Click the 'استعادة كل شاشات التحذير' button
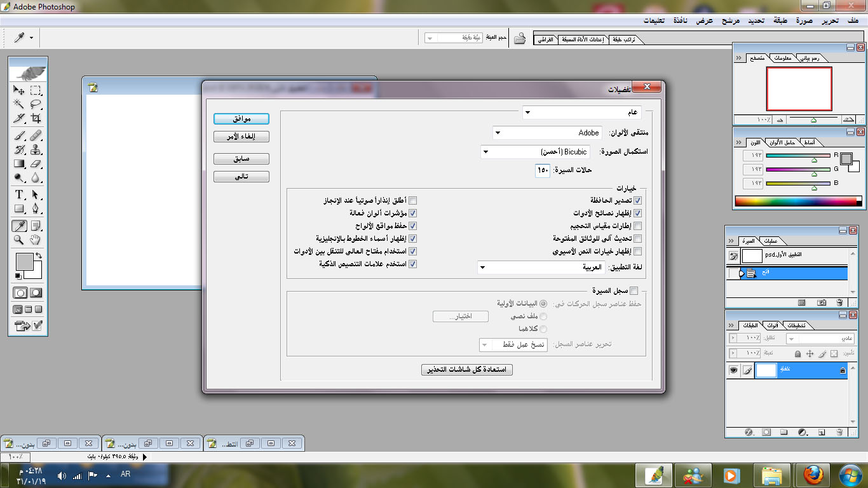Image resolution: width=868 pixels, height=488 pixels. click(x=467, y=370)
